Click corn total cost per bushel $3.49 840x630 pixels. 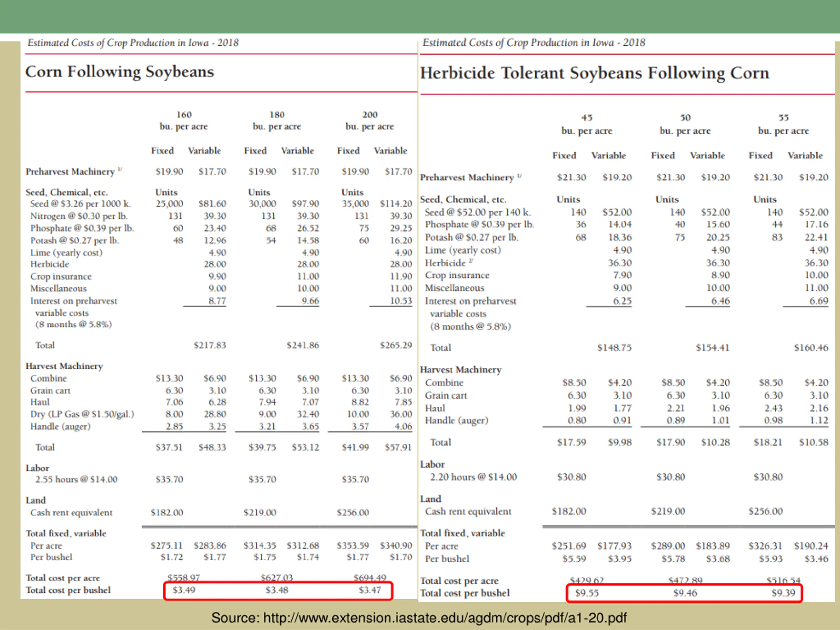[x=184, y=590]
